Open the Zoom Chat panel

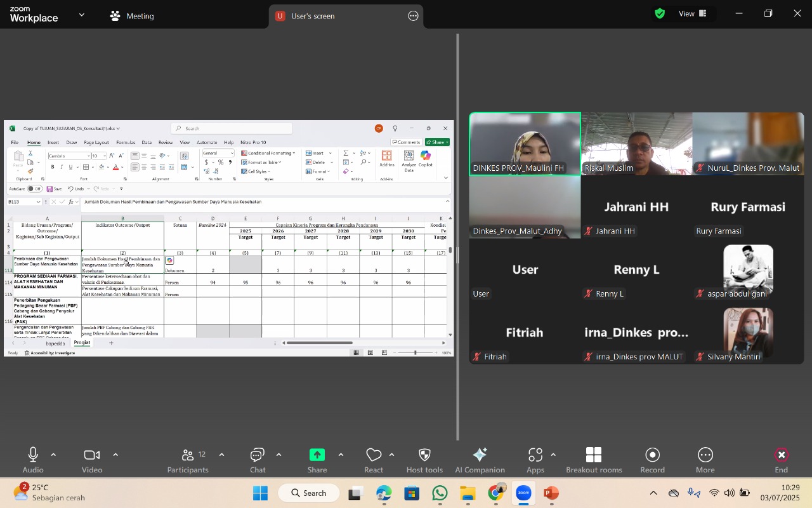point(258,460)
